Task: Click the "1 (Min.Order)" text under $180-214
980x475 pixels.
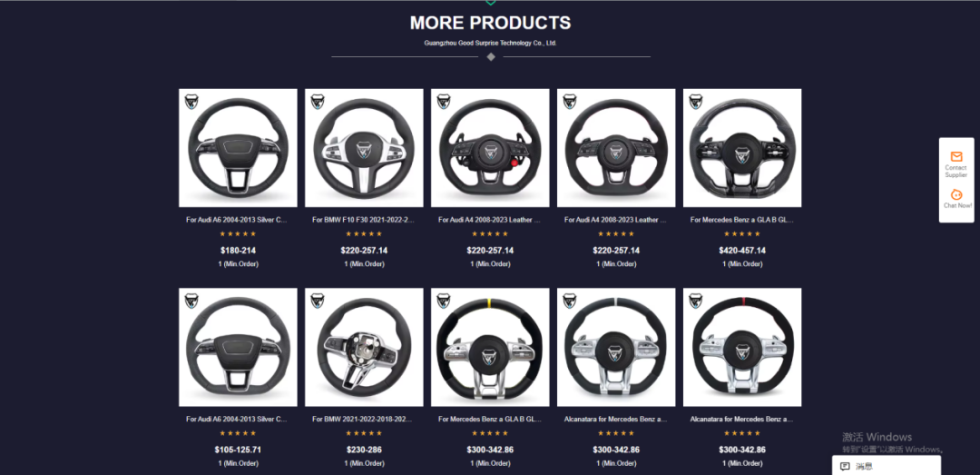Action: point(238,264)
